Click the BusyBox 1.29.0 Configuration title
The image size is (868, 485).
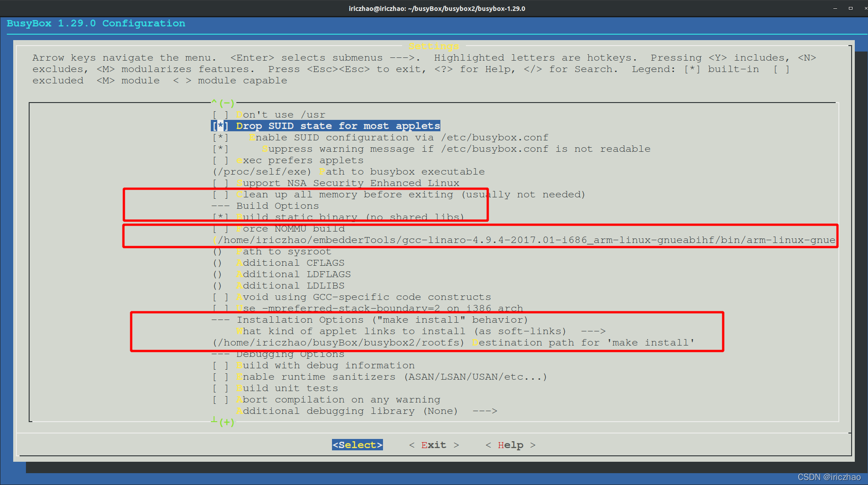[96, 23]
